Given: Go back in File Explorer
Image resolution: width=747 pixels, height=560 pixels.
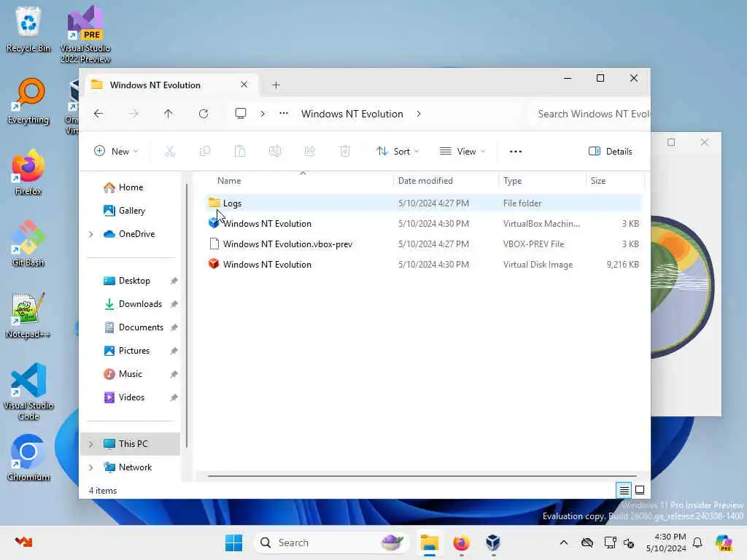Looking at the screenshot, I should (x=98, y=114).
